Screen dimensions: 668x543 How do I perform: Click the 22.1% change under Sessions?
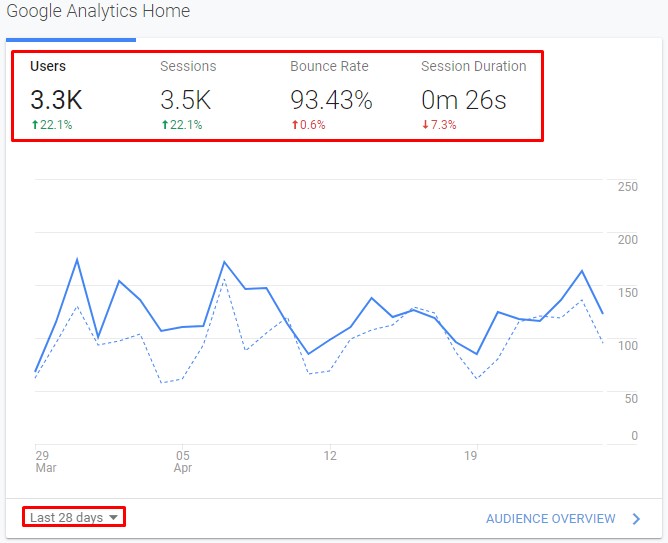pos(182,125)
